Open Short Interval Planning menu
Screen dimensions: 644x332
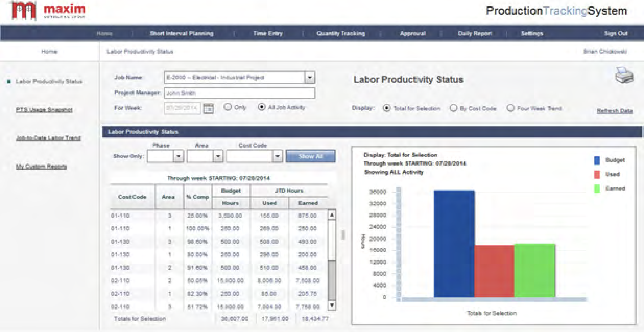tap(182, 33)
